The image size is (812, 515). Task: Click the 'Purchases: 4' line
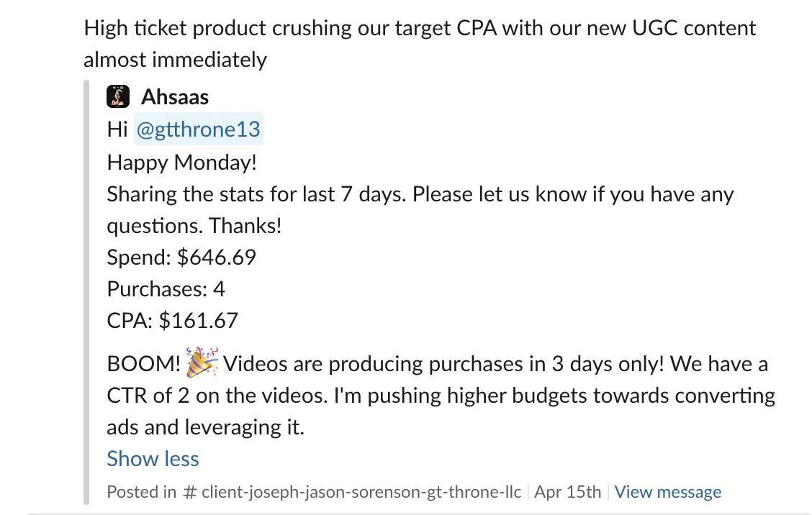click(x=166, y=289)
